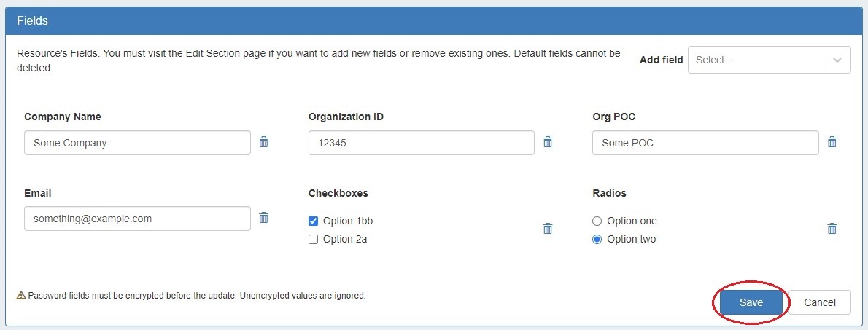868x330 pixels.
Task: Choose the Option two radio button
Action: coord(597,240)
